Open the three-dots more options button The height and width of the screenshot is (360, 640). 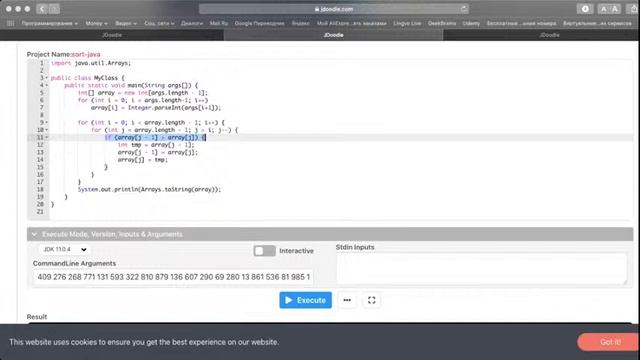347,300
